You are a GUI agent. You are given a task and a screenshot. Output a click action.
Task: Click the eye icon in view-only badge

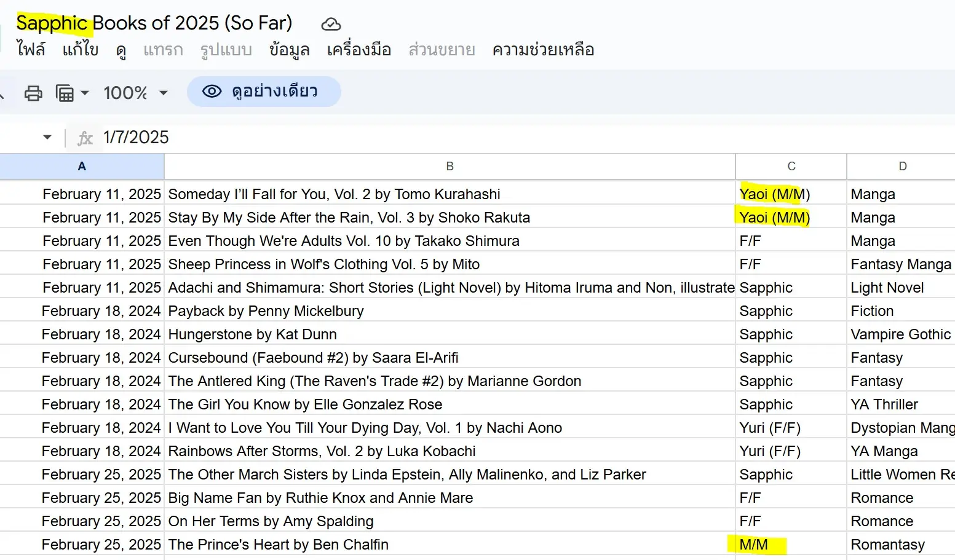pyautogui.click(x=212, y=92)
